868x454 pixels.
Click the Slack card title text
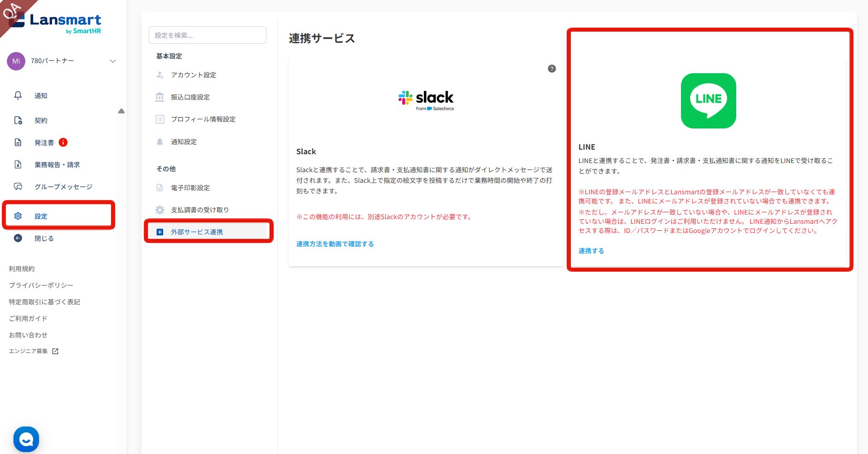[306, 151]
